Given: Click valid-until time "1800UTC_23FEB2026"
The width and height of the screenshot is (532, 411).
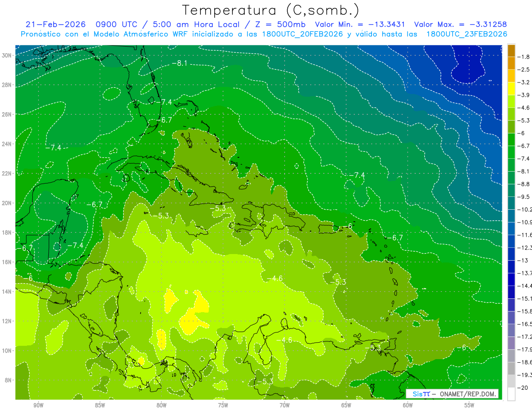Looking at the screenshot, I should [x=466, y=34].
